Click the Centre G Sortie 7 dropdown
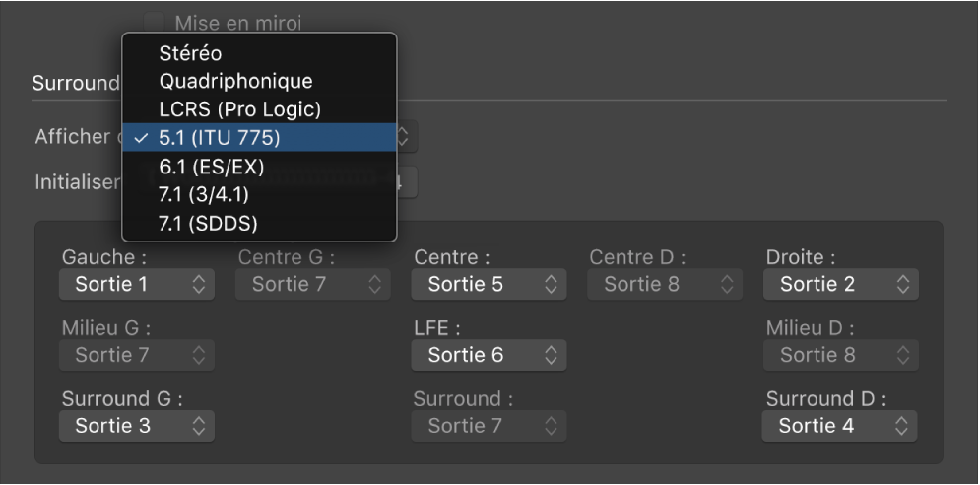This screenshot has width=980, height=485. coord(312,285)
